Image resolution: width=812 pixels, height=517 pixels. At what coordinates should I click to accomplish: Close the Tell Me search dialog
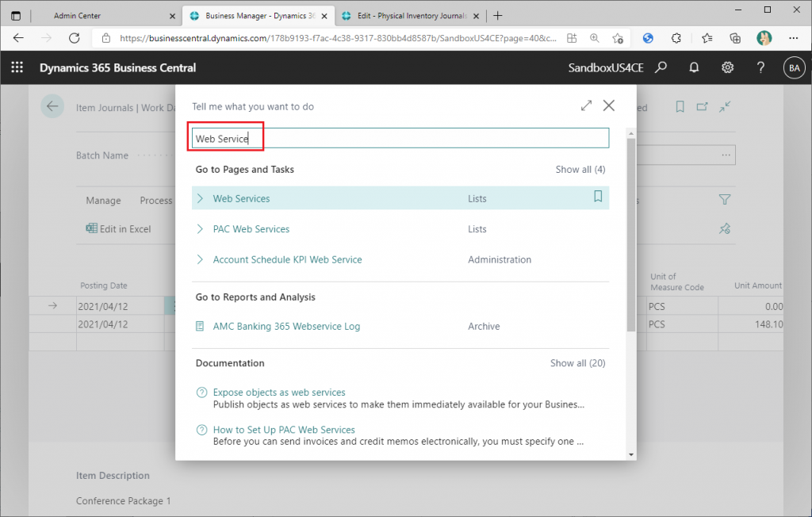609,105
